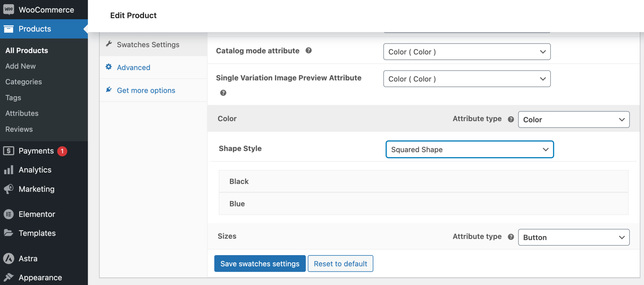The width and height of the screenshot is (644, 285).
Task: Switch to the Swatches Settings tab
Action: click(148, 44)
